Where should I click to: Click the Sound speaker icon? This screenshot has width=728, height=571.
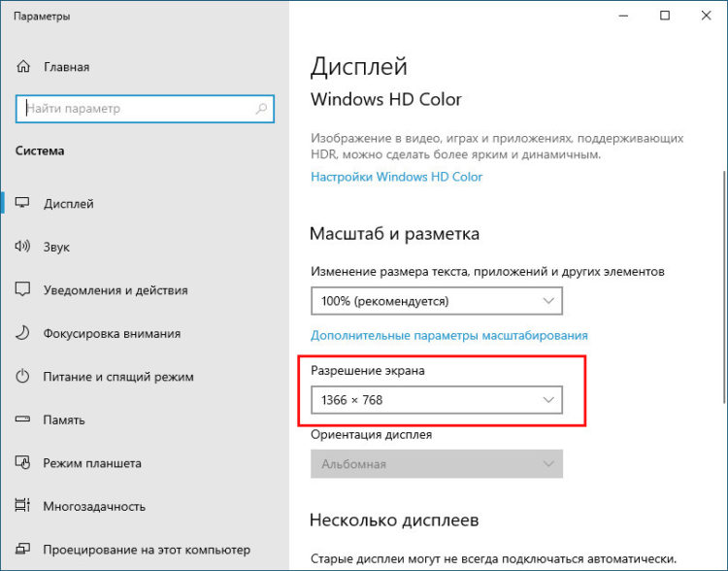click(x=23, y=248)
